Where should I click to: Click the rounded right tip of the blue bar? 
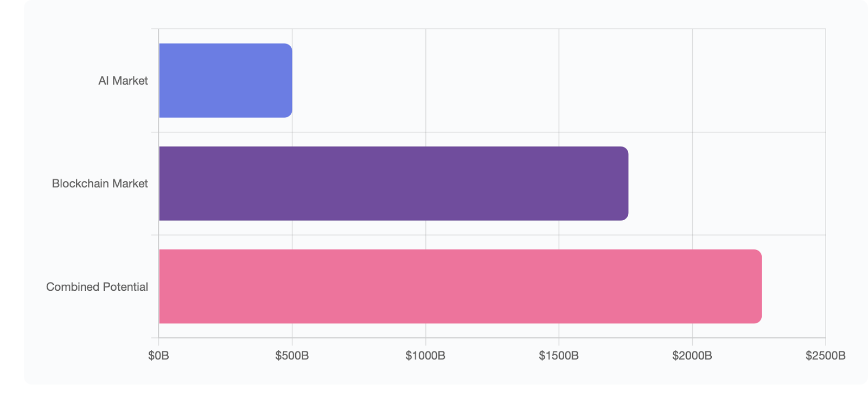(x=289, y=80)
